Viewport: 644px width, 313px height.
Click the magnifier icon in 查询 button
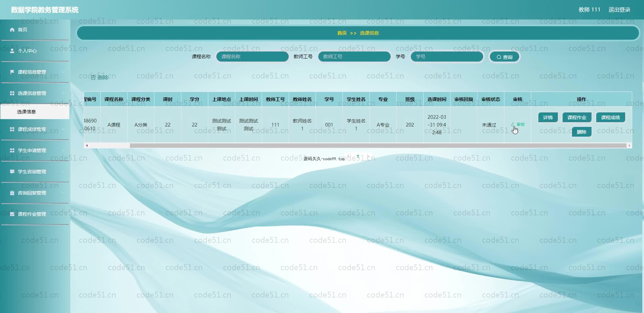click(499, 57)
